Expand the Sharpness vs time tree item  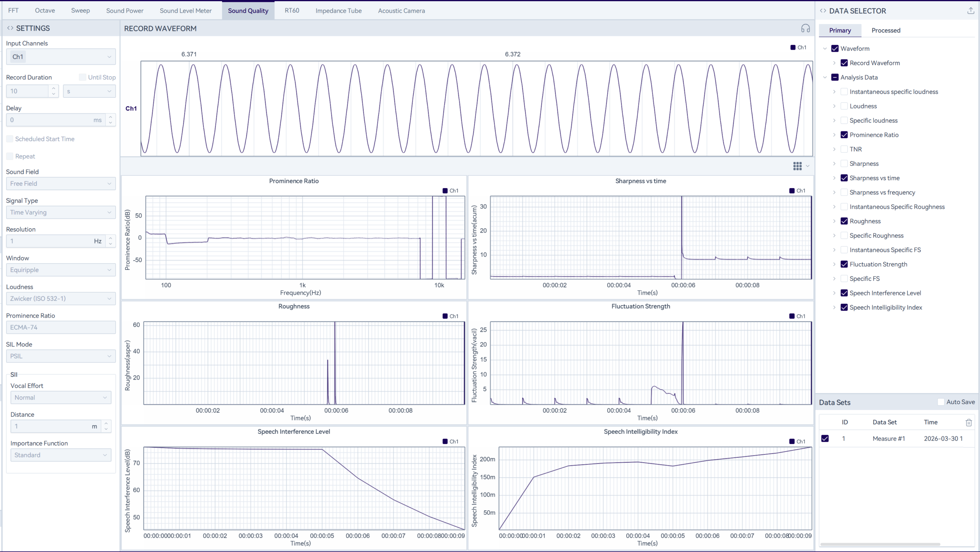834,178
